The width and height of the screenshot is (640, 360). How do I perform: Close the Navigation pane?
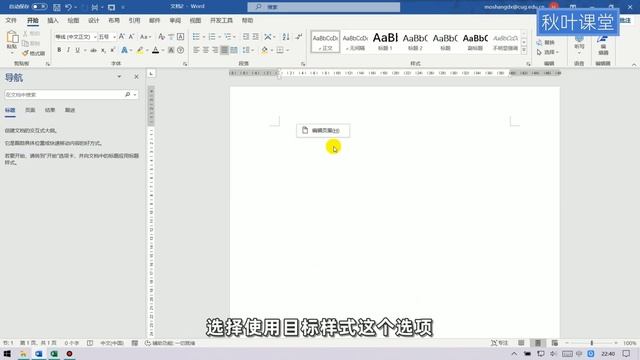pyautogui.click(x=136, y=77)
